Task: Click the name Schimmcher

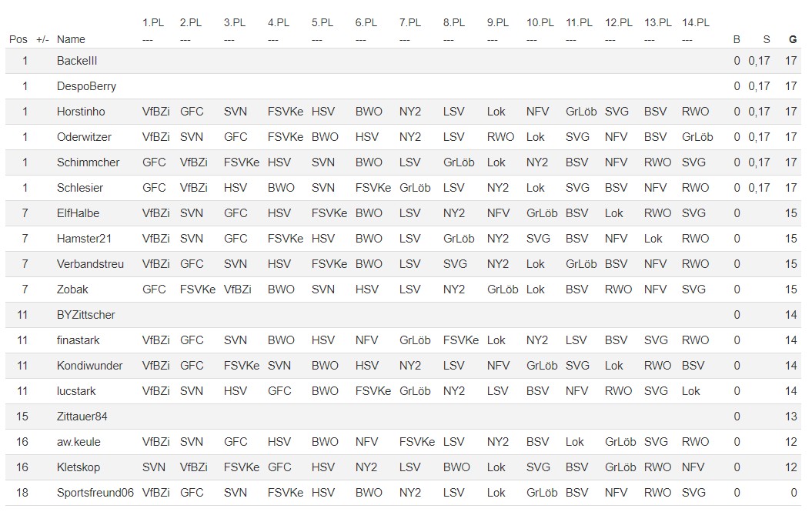Action: (88, 162)
